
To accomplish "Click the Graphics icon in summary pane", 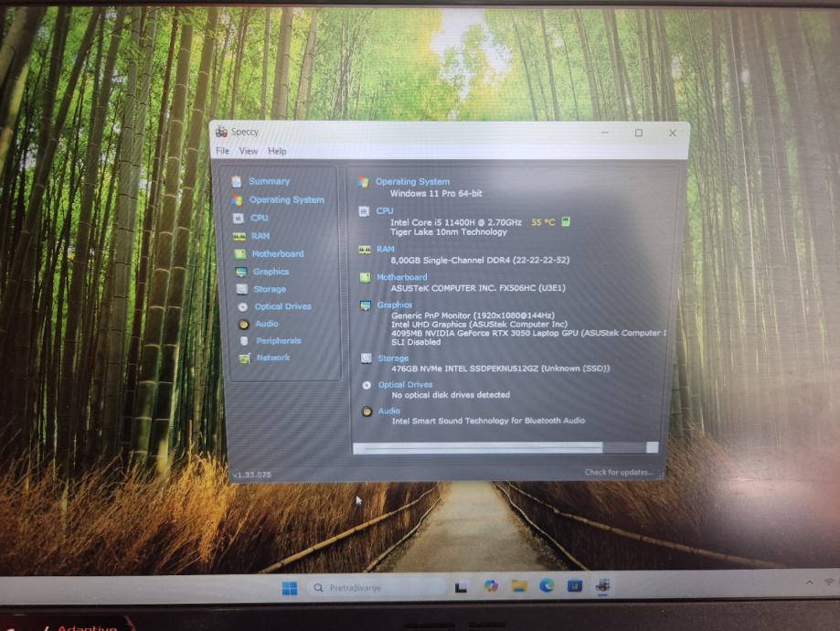I will point(366,305).
